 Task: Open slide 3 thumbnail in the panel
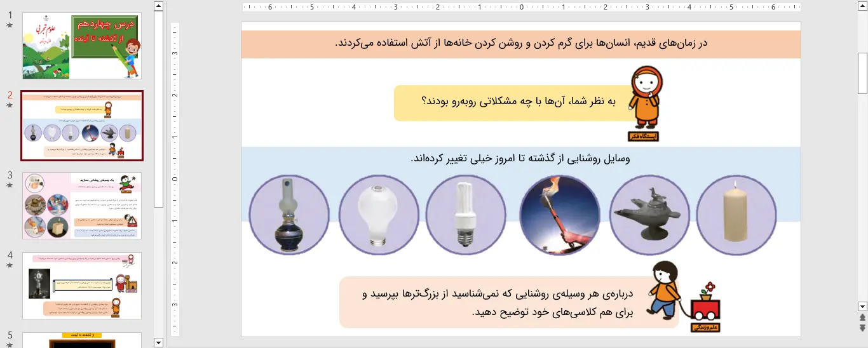(82, 206)
